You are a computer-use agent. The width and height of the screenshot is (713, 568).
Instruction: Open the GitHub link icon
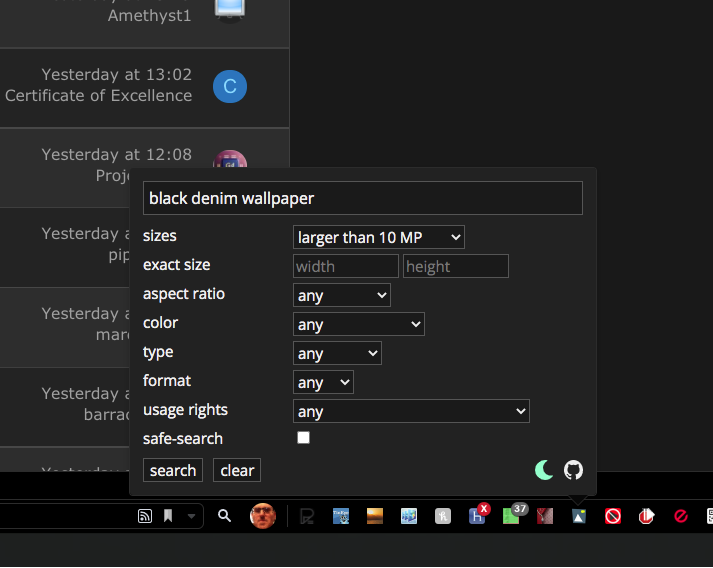pos(573,470)
